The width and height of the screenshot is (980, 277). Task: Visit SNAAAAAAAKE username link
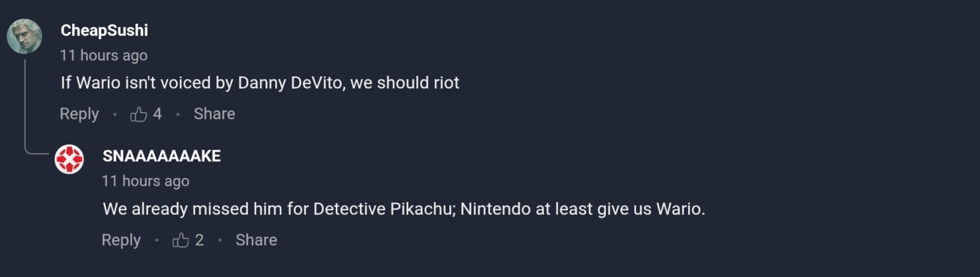(161, 156)
